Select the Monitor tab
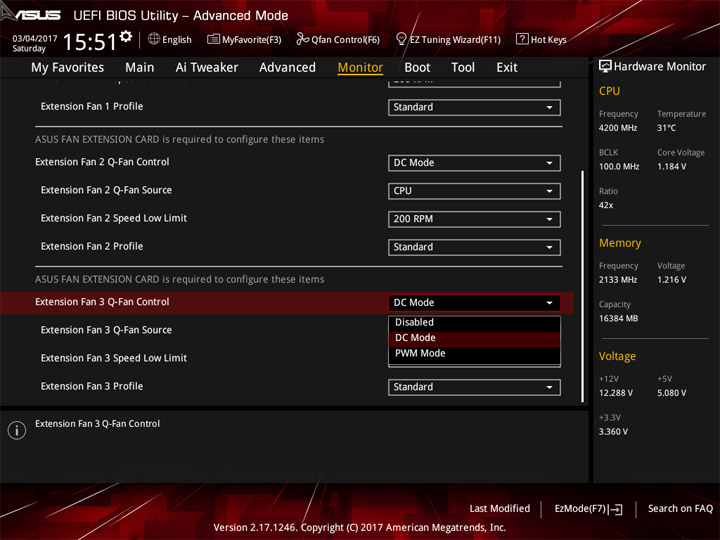720x540 pixels. coord(360,68)
